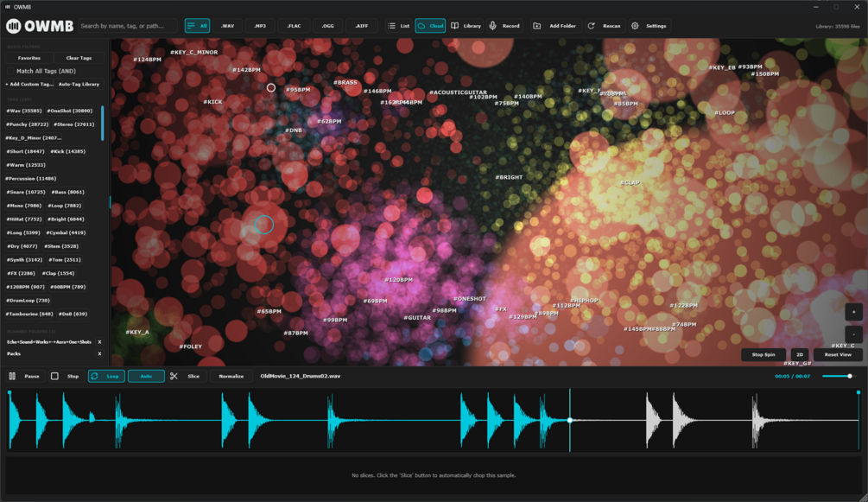The image size is (868, 502).
Task: Toggle the 2D view button
Action: (800, 354)
